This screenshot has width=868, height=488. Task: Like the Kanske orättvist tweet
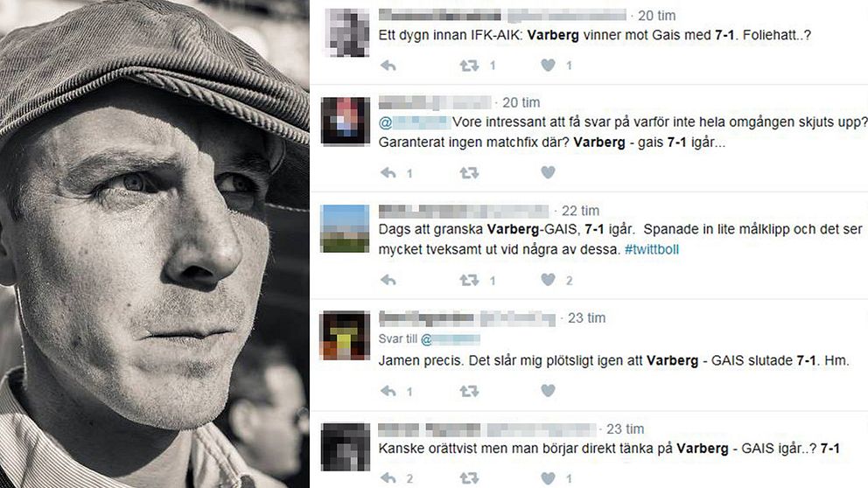pyautogui.click(x=548, y=478)
